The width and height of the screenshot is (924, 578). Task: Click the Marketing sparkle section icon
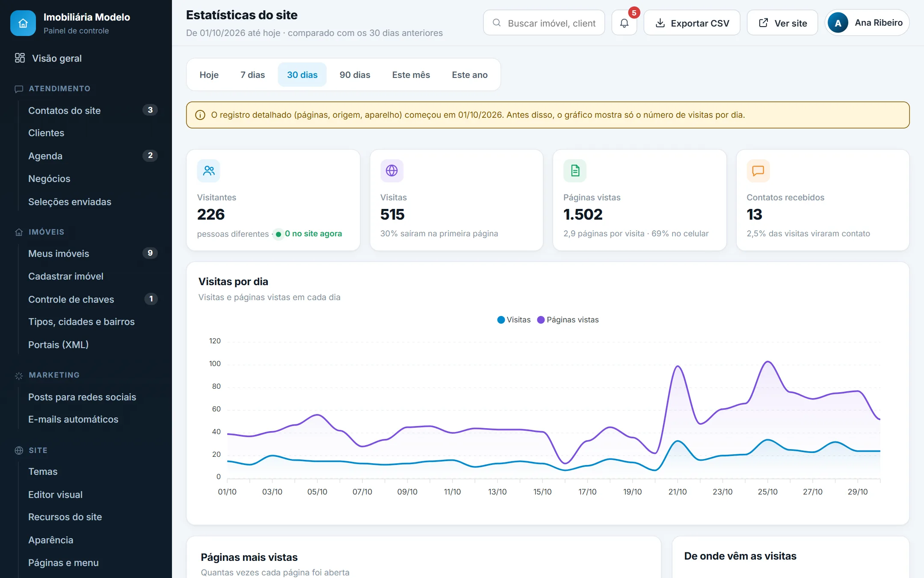pyautogui.click(x=19, y=375)
